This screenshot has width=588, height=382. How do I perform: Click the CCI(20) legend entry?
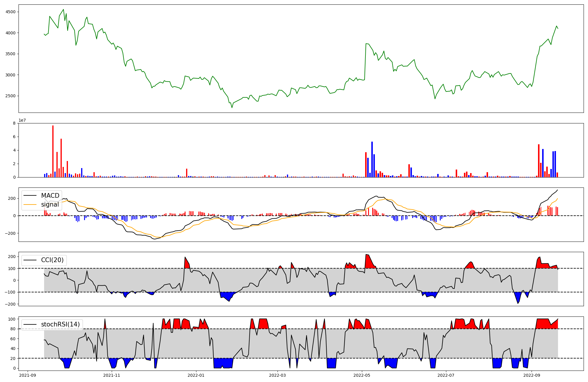pos(52,260)
